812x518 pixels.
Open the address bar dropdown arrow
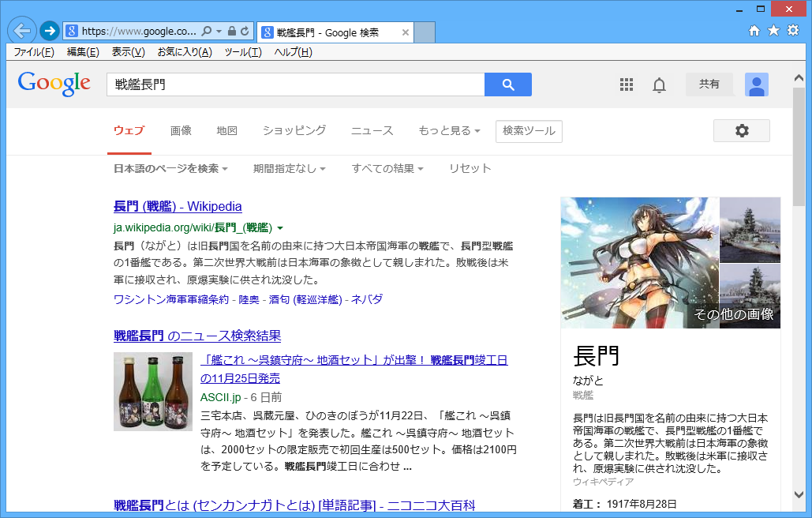[x=219, y=32]
